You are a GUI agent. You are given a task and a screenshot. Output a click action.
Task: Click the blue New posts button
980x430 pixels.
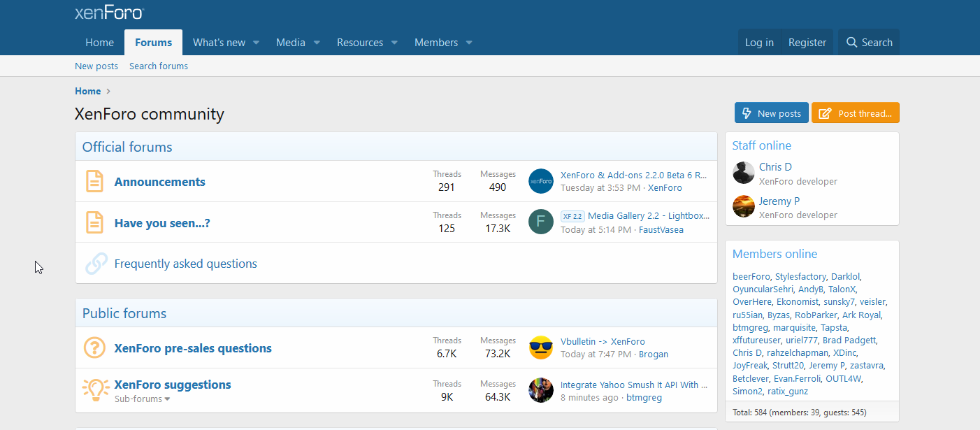(771, 113)
